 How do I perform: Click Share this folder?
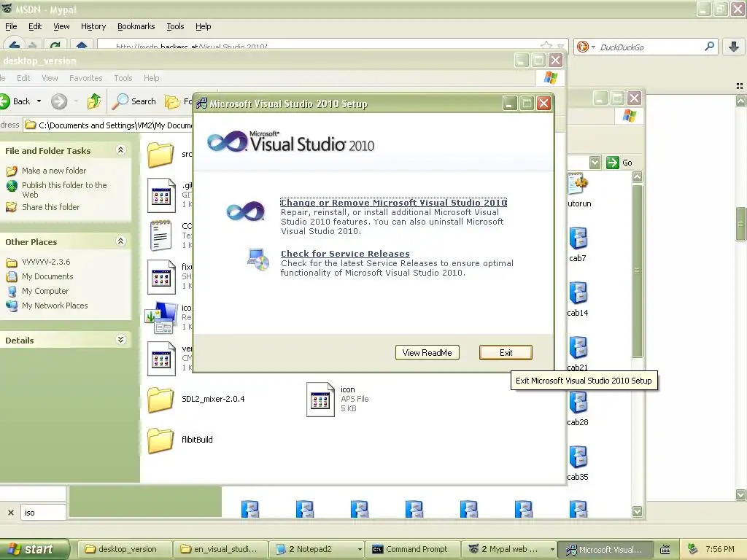(x=50, y=207)
